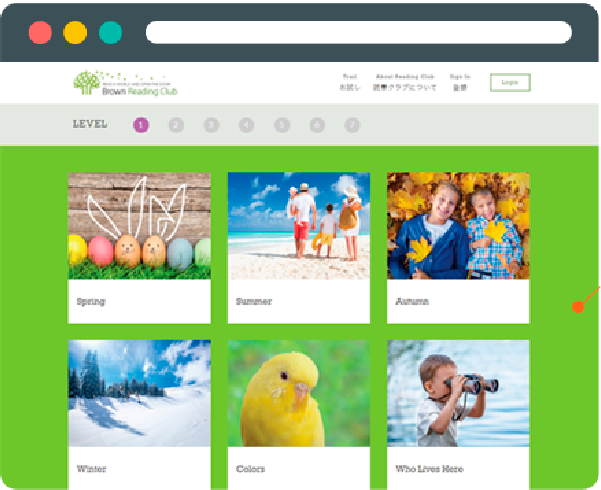
Task: Select level 6 circle
Action: [317, 125]
